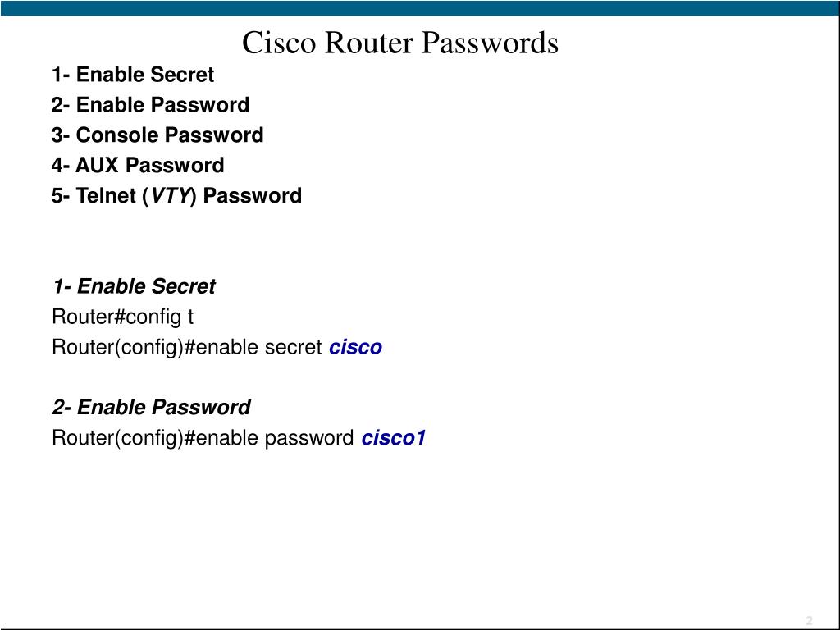This screenshot has width=840, height=630.
Task: Select the '2- Enable Password' list item
Action: [x=151, y=105]
